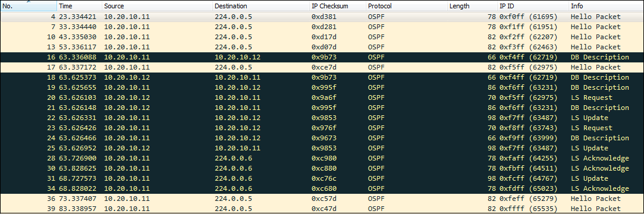Image resolution: width=644 pixels, height=214 pixels.
Task: Click the Destination column header
Action: pyautogui.click(x=260, y=6)
